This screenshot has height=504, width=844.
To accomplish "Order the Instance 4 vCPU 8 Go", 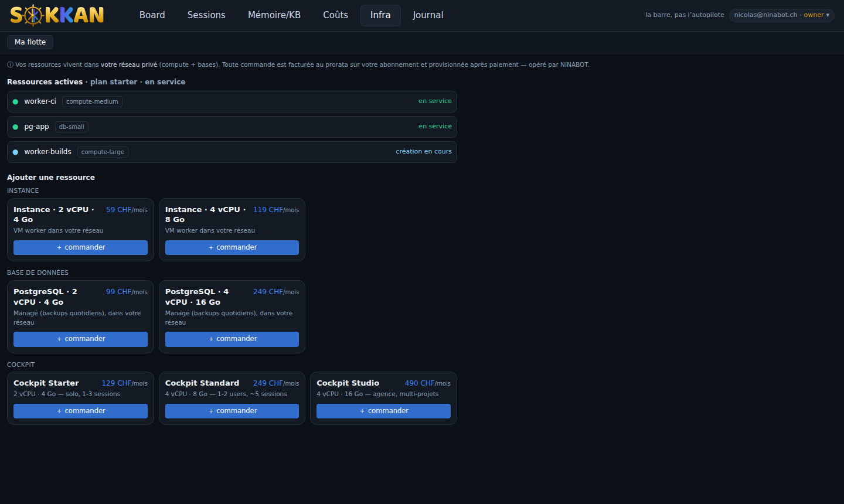I will tap(232, 247).
